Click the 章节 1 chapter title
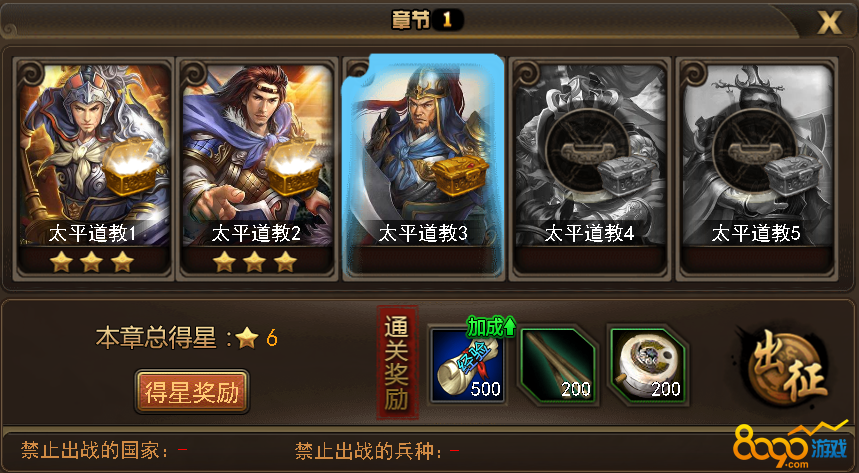 [427, 20]
